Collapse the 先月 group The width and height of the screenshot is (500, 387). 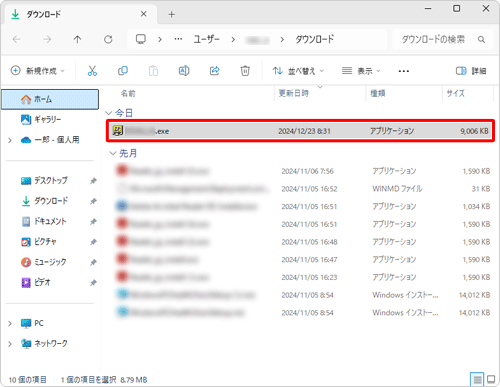pyautogui.click(x=113, y=153)
